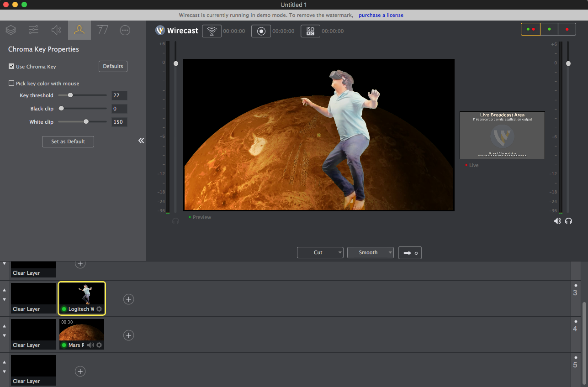Enable Pick key color with mouse
The image size is (588, 387).
click(x=11, y=83)
